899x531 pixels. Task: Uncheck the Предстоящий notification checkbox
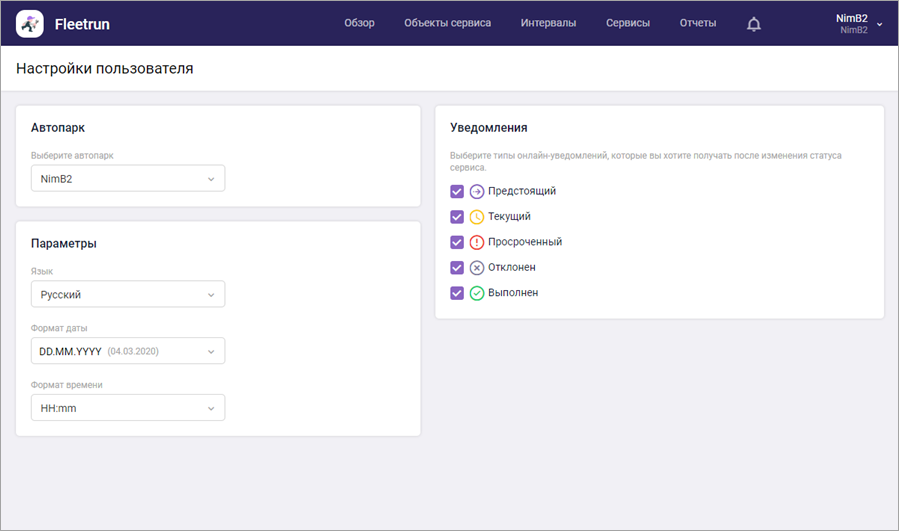pos(457,191)
